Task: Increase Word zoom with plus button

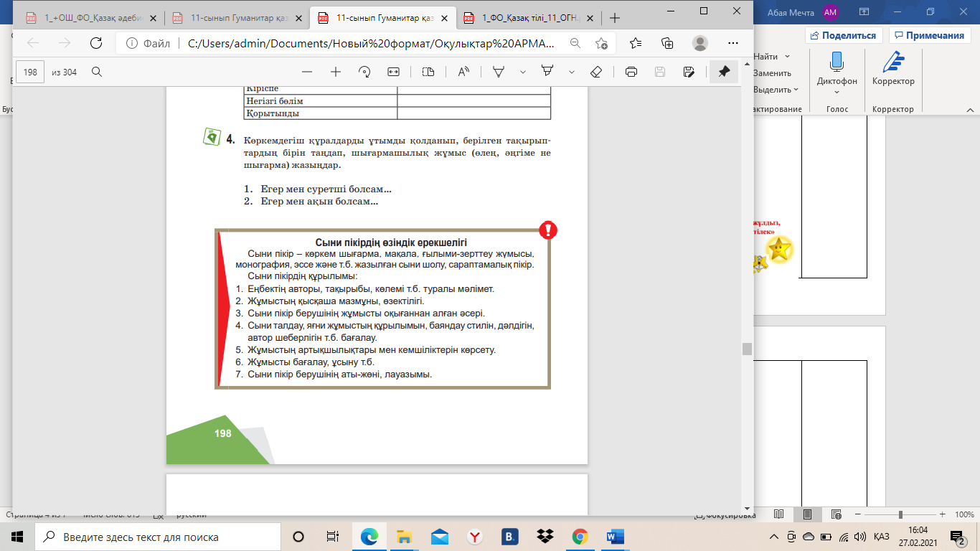Action: pos(944,514)
